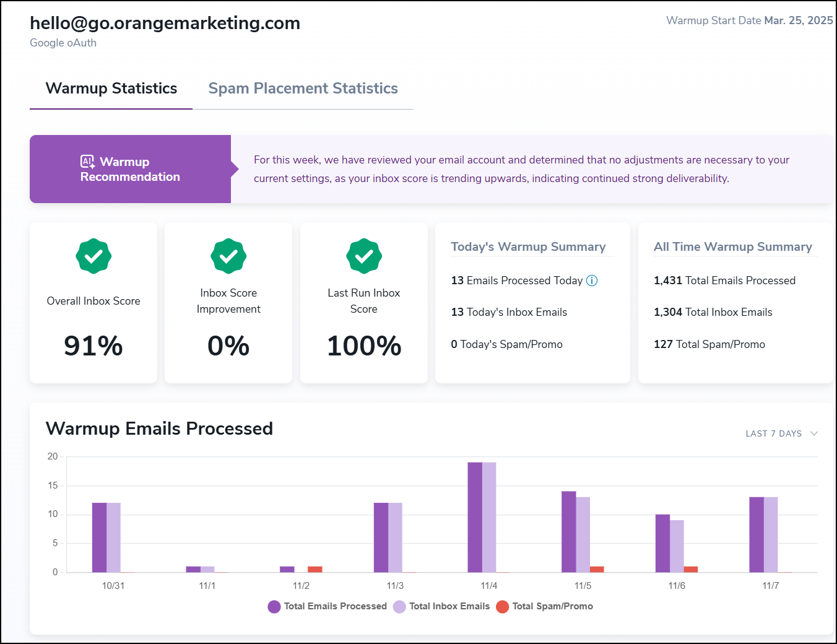Toggle the Total Inbox Emails legend dot

tap(399, 607)
